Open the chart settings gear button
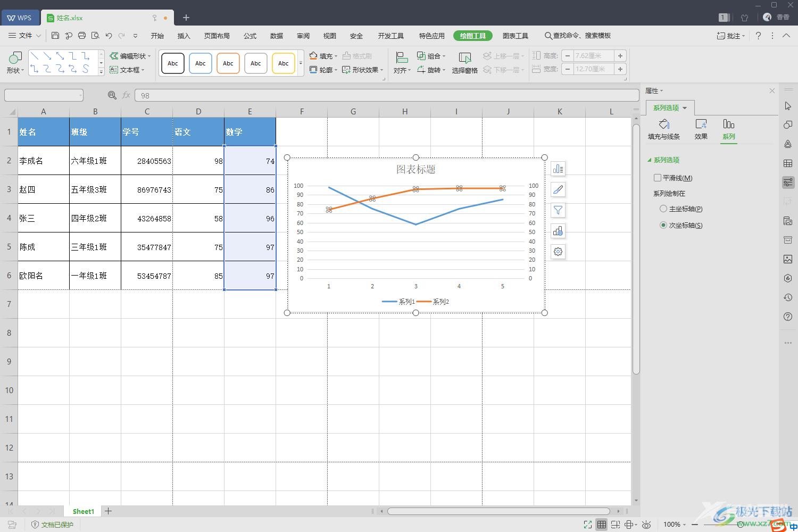This screenshot has width=798, height=532. 558,252
